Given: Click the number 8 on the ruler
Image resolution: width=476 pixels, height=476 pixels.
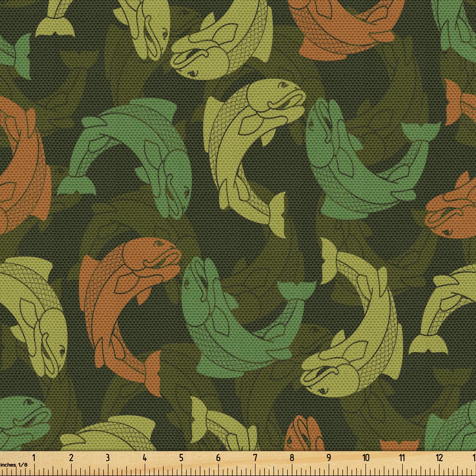Looking at the screenshot, I should point(292,457).
